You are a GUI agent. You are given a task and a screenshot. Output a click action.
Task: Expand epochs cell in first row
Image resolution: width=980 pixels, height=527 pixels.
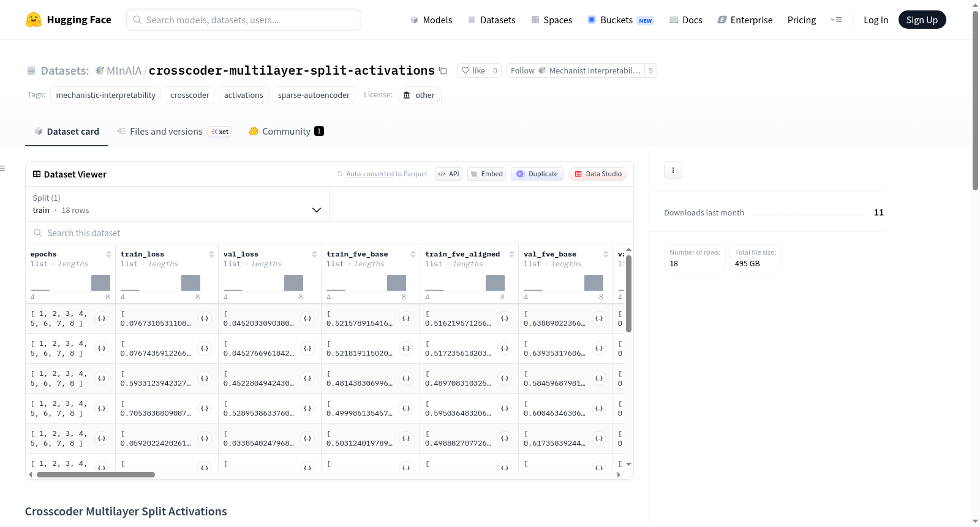tap(102, 318)
